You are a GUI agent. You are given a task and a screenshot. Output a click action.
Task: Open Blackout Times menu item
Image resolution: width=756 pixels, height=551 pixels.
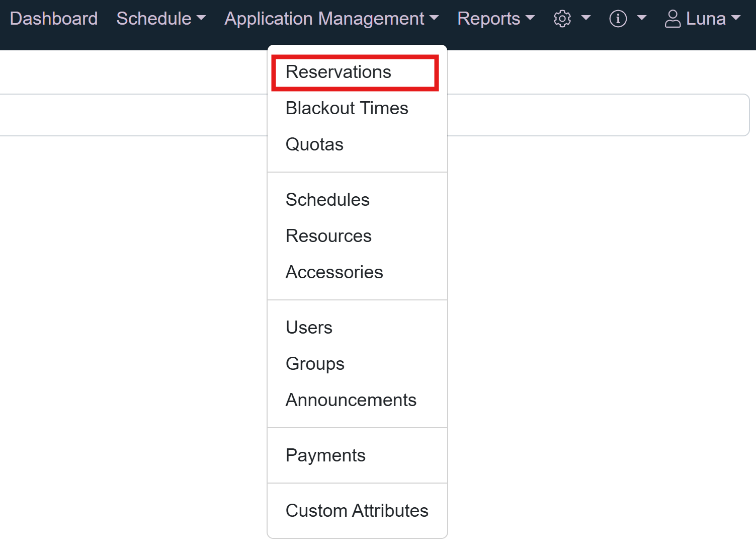(x=347, y=108)
